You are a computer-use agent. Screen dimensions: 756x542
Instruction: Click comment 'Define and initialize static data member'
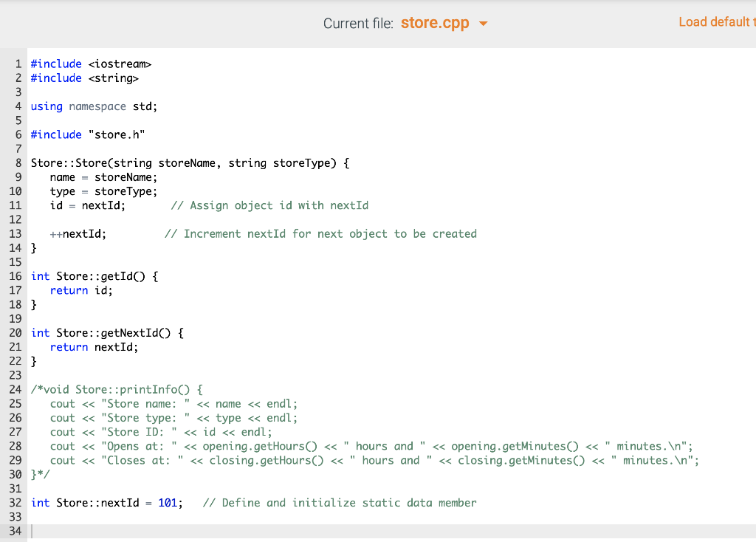(340, 503)
